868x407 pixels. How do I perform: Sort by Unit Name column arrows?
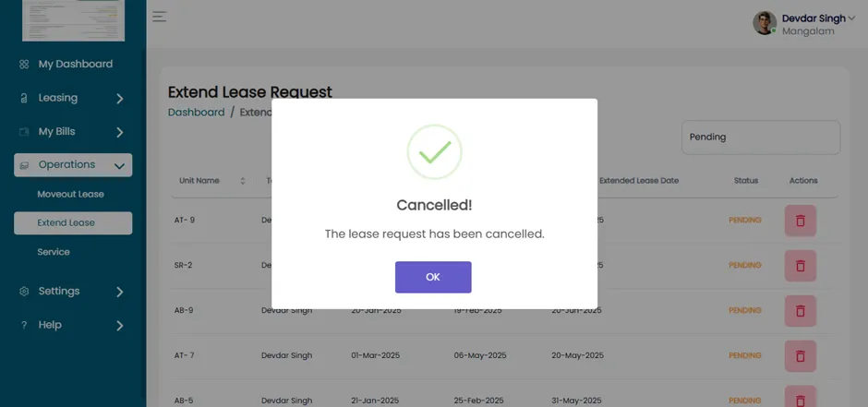point(243,181)
